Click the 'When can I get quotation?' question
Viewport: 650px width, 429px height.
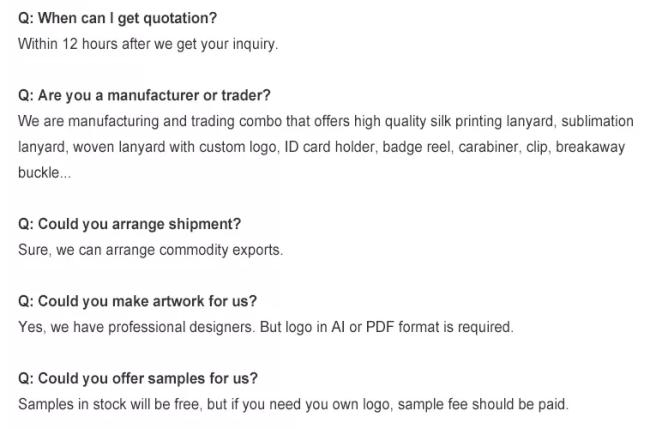coord(117,19)
